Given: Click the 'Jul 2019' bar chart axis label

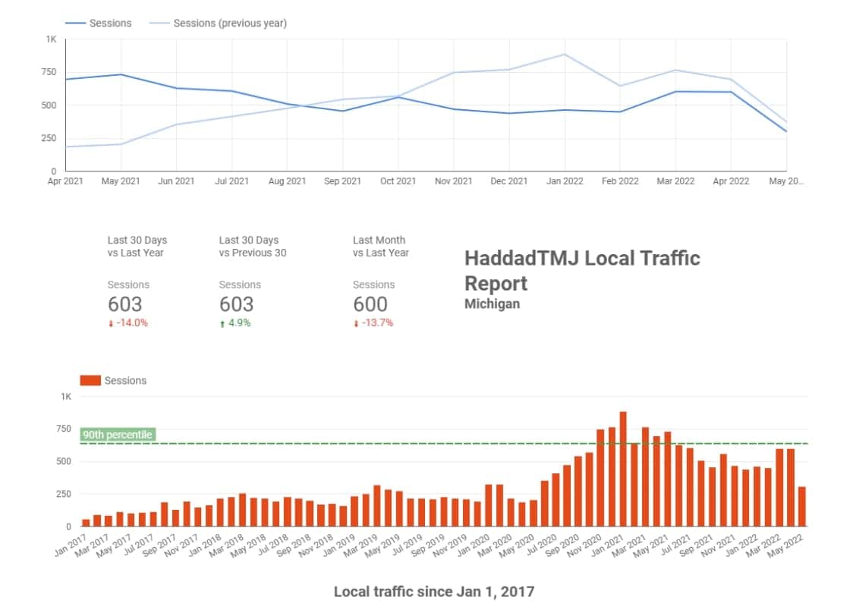Looking at the screenshot, I should (x=407, y=545).
